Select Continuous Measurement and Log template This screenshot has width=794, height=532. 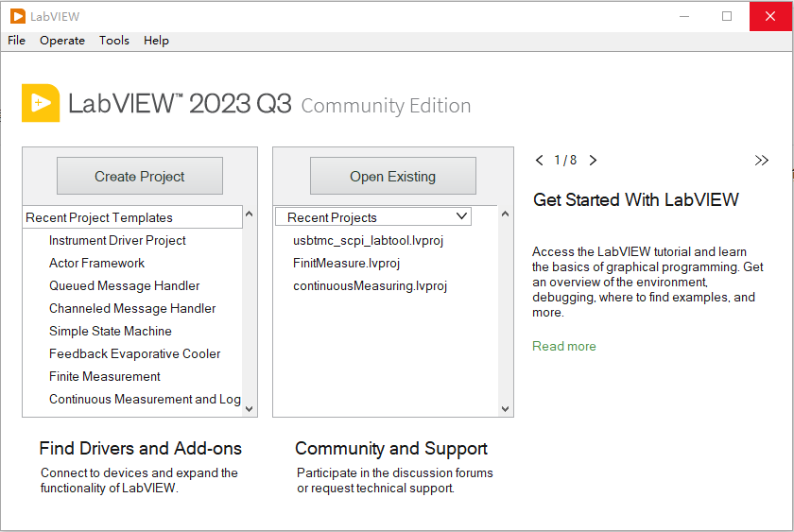(145, 400)
